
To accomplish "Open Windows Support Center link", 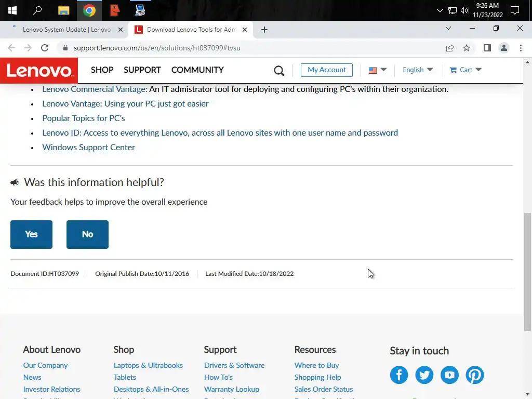I will 88,148.
